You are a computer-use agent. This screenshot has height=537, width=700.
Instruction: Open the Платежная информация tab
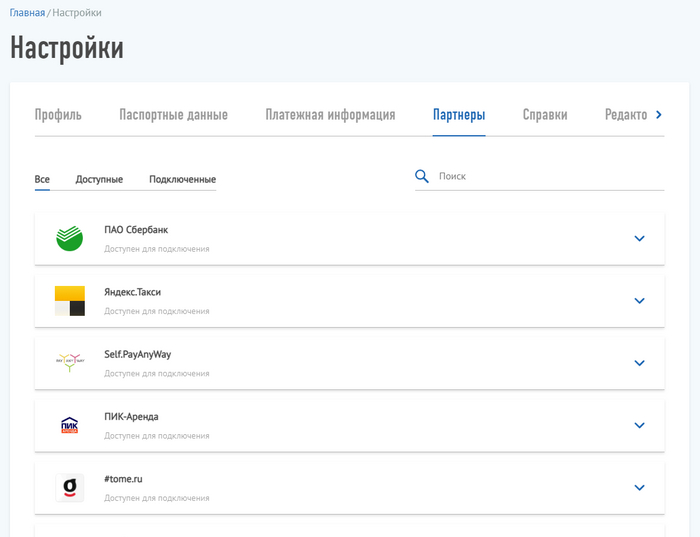click(x=330, y=115)
